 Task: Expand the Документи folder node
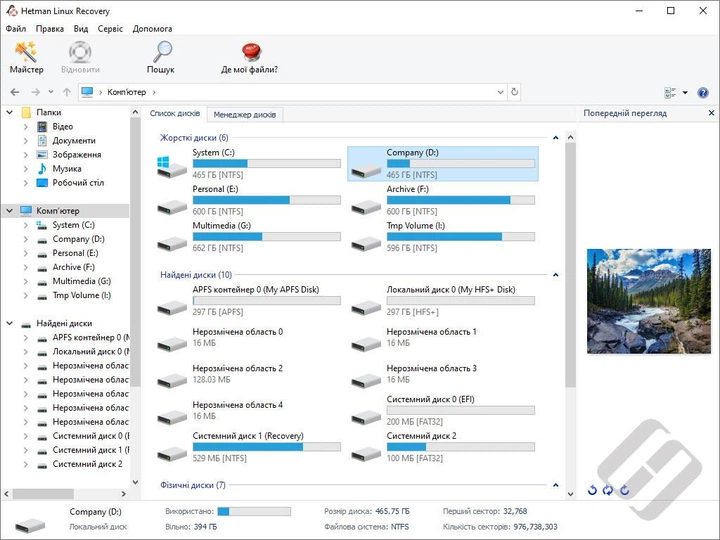[x=26, y=141]
